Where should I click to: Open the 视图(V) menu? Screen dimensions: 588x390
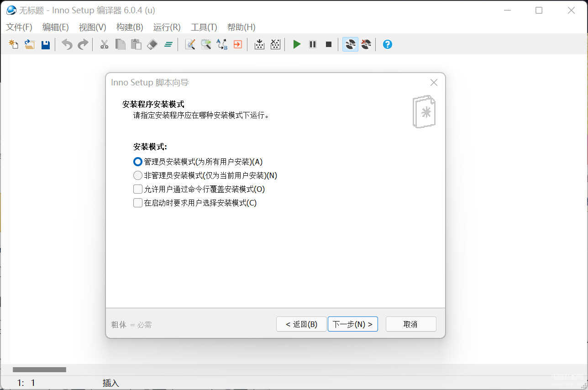click(93, 27)
